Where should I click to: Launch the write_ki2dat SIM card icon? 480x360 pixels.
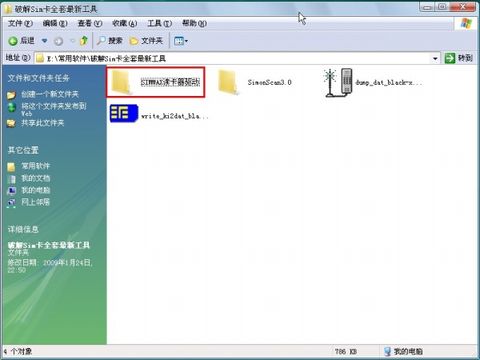[124, 113]
